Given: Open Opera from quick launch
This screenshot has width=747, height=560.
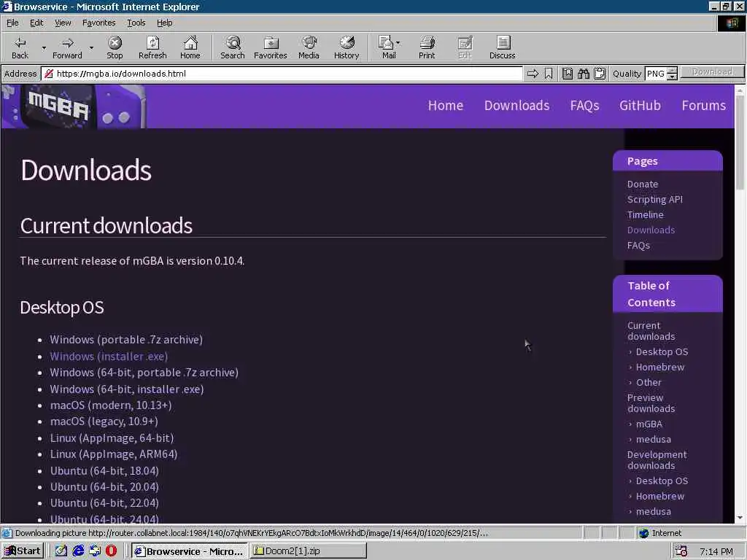Looking at the screenshot, I should (x=111, y=551).
